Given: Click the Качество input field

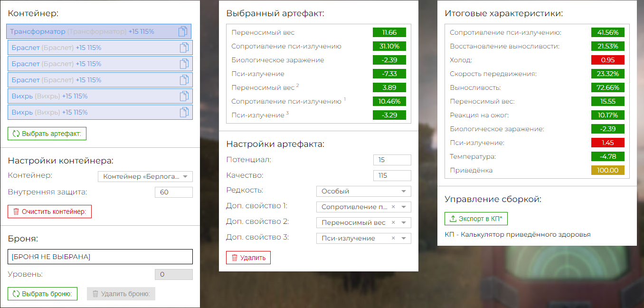Looking at the screenshot, I should 392,175.
